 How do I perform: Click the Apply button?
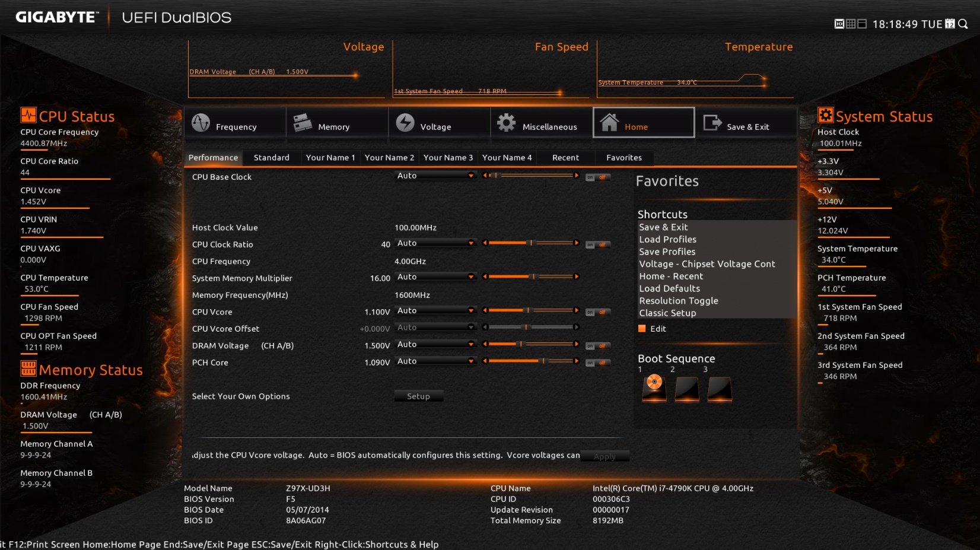pyautogui.click(x=604, y=456)
